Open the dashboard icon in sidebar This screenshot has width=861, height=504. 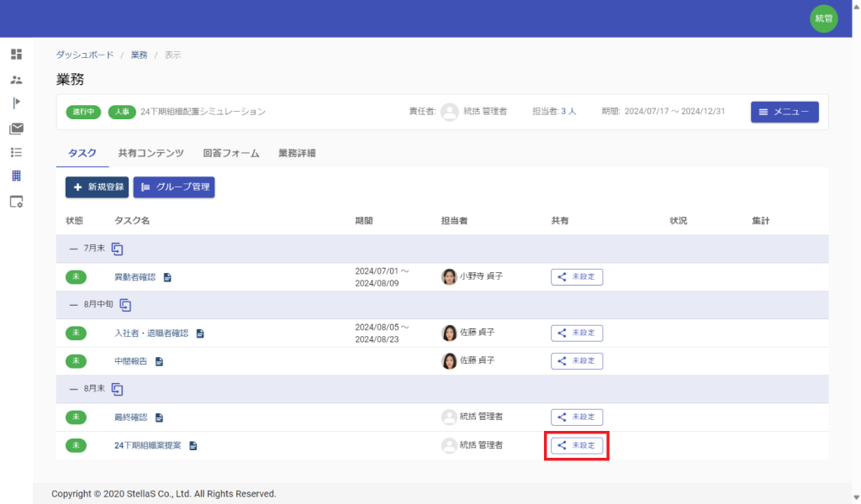coord(16,55)
